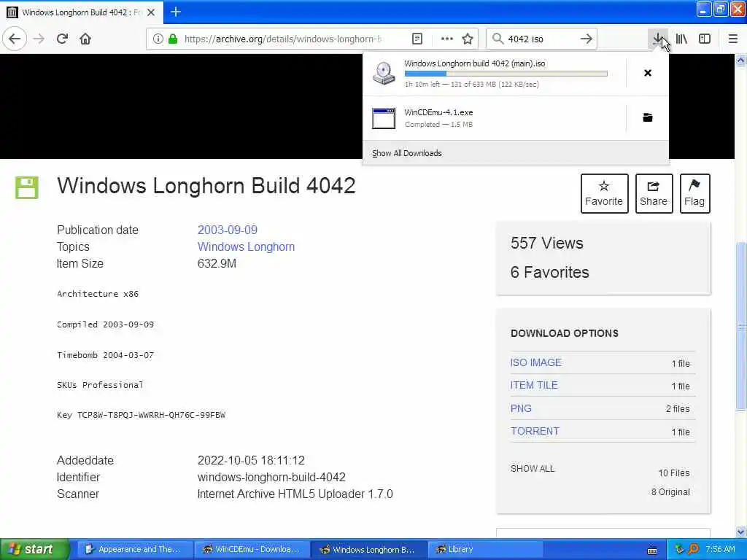Image resolution: width=747 pixels, height=560 pixels.
Task: Open page actions three-dot menu
Action: point(447,39)
